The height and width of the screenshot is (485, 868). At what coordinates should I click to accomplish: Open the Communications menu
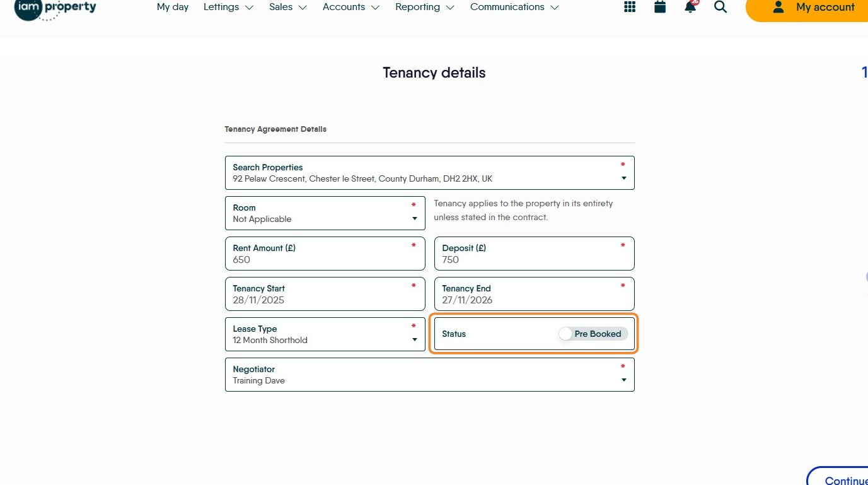click(x=514, y=7)
